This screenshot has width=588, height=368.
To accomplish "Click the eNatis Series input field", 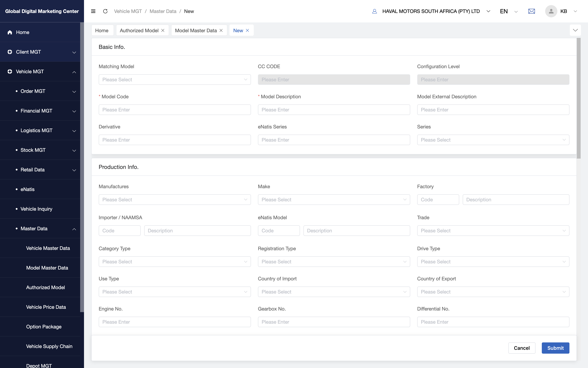I will coord(334,140).
